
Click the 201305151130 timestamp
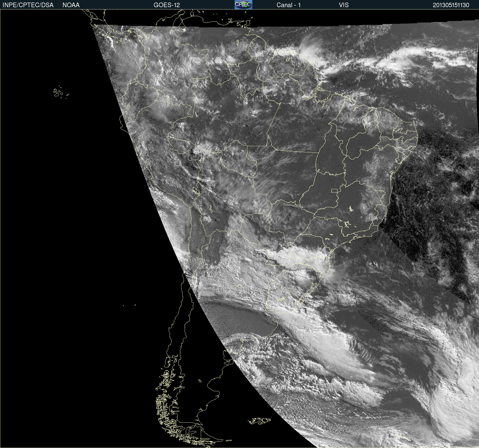pyautogui.click(x=451, y=5)
